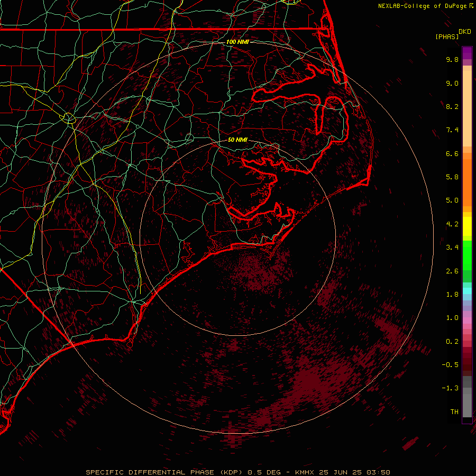Click the DKD label above the color scale
Viewport: 476px width, 476px height.
coord(465,31)
